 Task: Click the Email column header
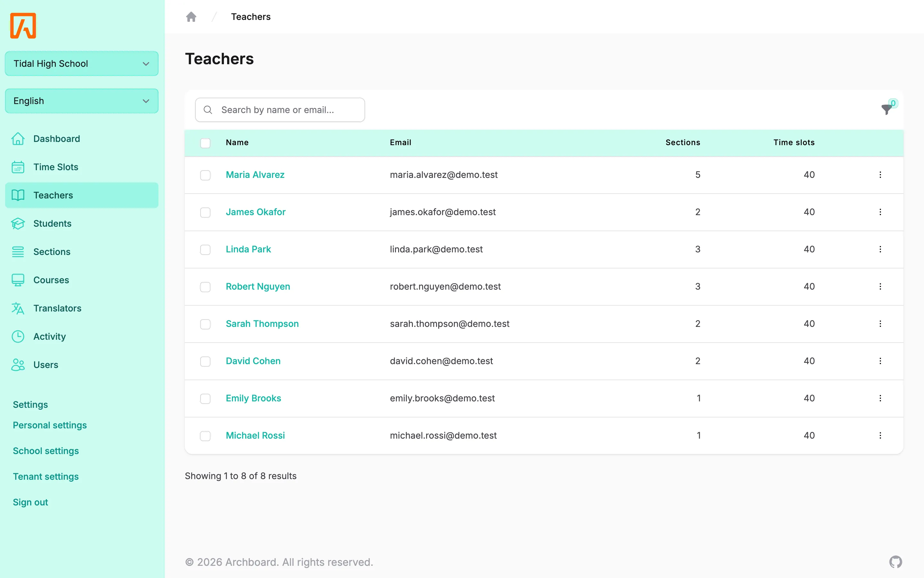tap(400, 142)
